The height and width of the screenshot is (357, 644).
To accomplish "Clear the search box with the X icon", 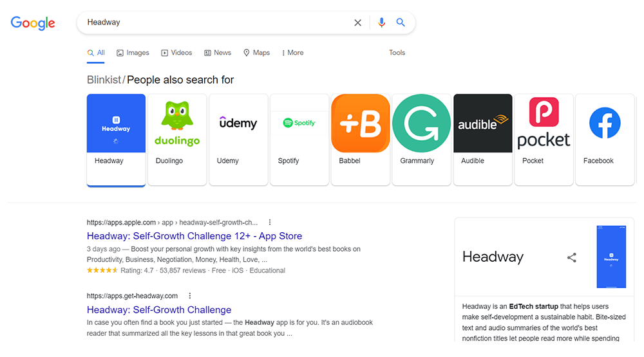I will pos(357,23).
